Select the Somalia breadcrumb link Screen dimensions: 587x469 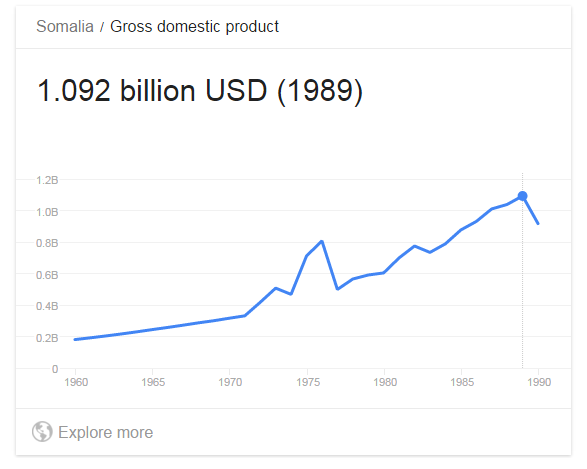point(65,27)
